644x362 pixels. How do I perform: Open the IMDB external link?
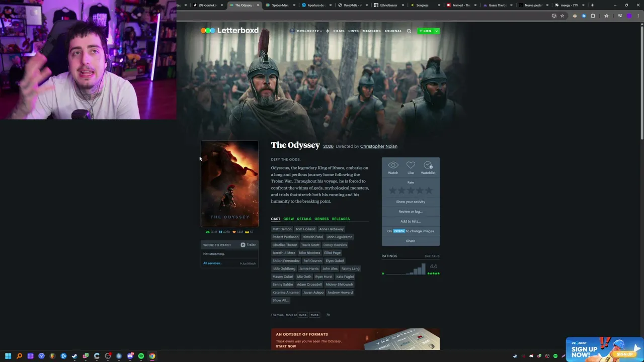tap(302, 315)
